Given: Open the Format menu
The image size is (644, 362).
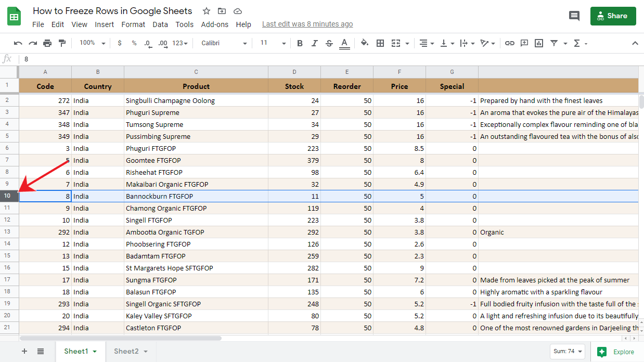Looking at the screenshot, I should (133, 24).
